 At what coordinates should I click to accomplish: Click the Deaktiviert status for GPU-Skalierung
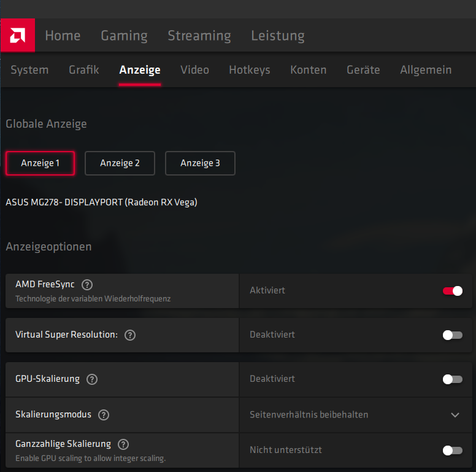(272, 379)
